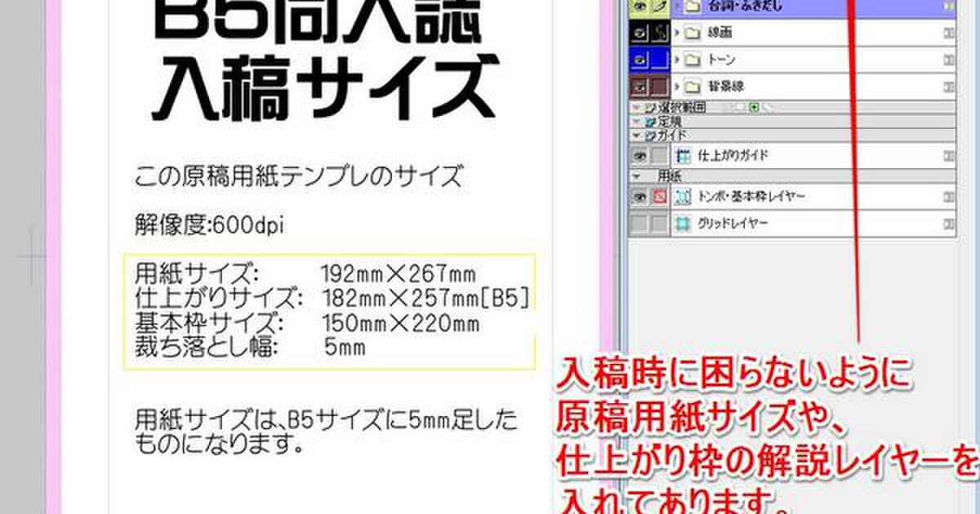Click the properties icon at right of 背景線 row
The height and width of the screenshot is (514, 980).
[x=948, y=86]
